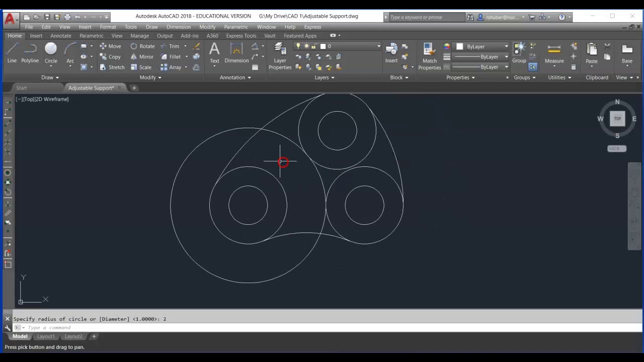Image resolution: width=644 pixels, height=362 pixels.
Task: Open the Edit menu
Action: [46, 27]
